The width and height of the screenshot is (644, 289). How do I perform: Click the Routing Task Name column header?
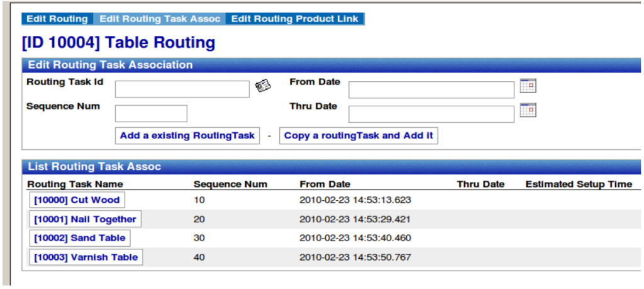[75, 184]
